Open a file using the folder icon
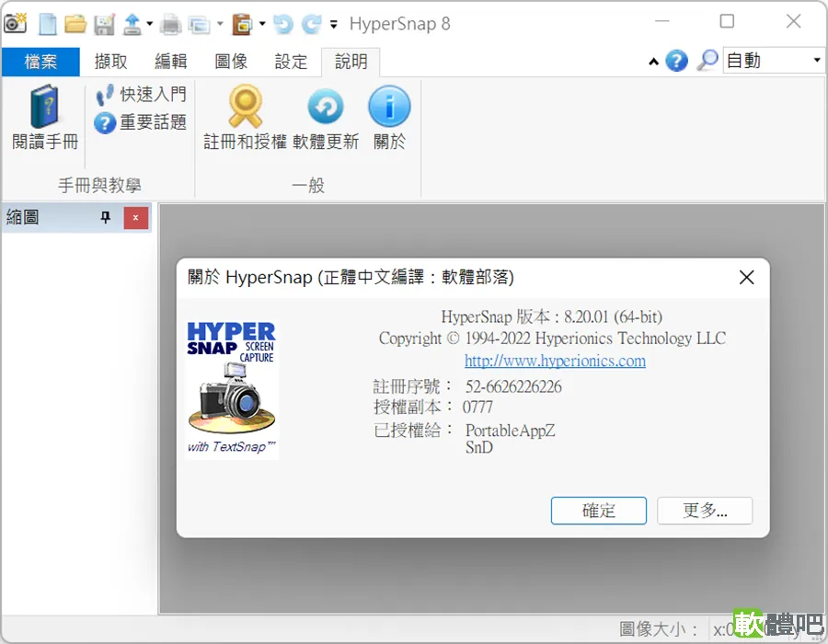Screen dimensions: 828x644 point(75,24)
